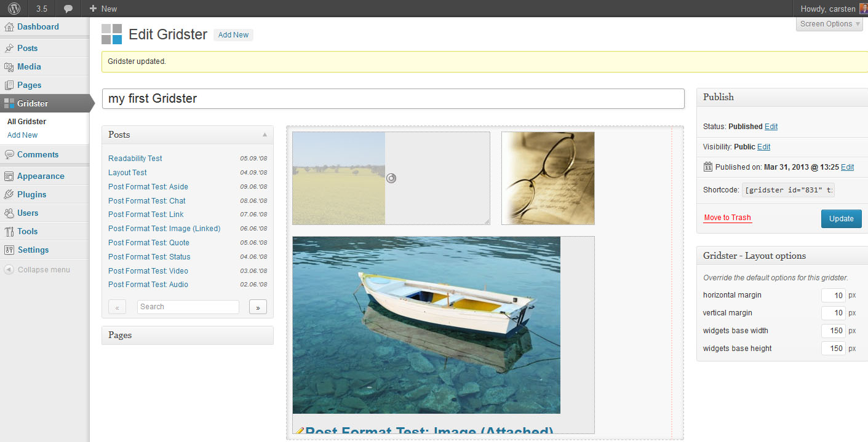The width and height of the screenshot is (868, 442).
Task: Click the Shortcode text field
Action: tap(789, 190)
